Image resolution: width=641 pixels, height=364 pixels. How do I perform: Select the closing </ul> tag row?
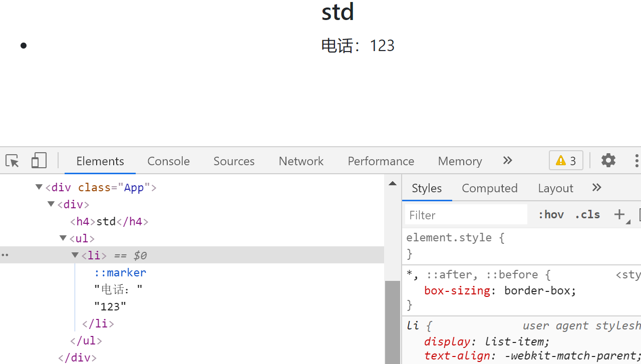pos(86,340)
